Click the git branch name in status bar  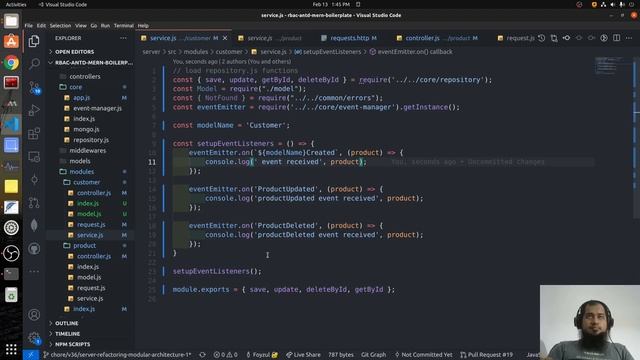tap(117, 355)
